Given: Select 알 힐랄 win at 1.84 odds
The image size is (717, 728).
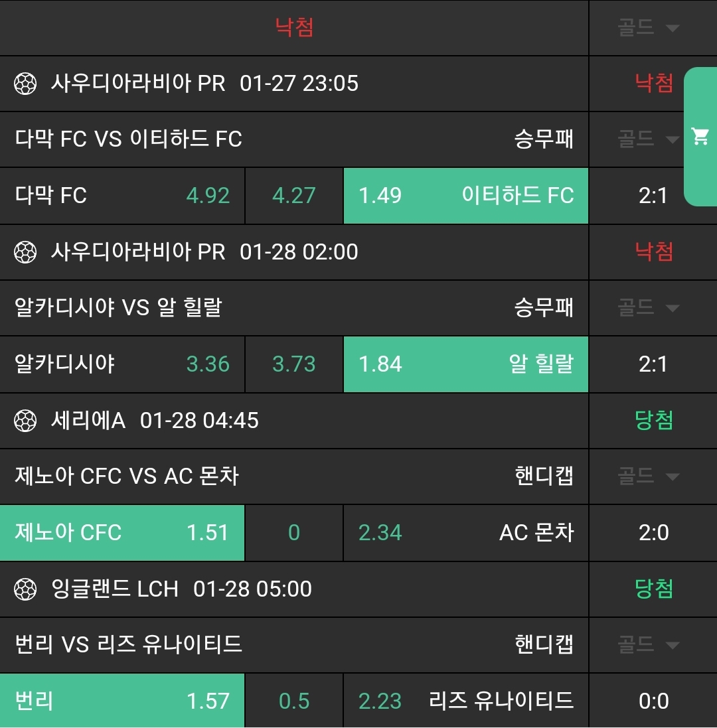Looking at the screenshot, I should click(465, 364).
